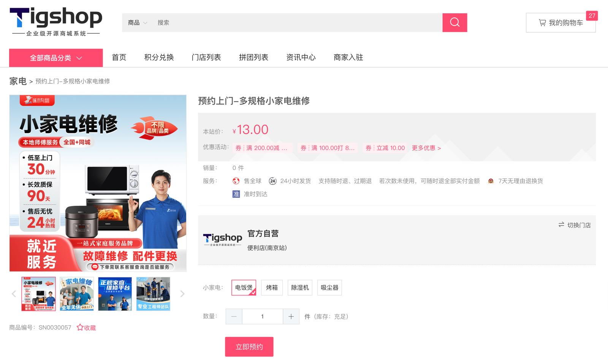Open the 拼团列表 nav item
Image resolution: width=608 pixels, height=364 pixels.
tap(253, 57)
